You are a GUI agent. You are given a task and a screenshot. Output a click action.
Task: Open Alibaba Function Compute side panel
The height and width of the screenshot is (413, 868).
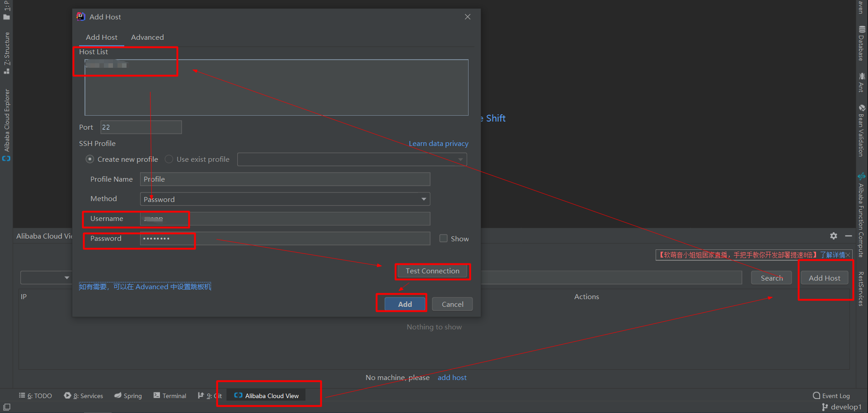click(x=862, y=215)
